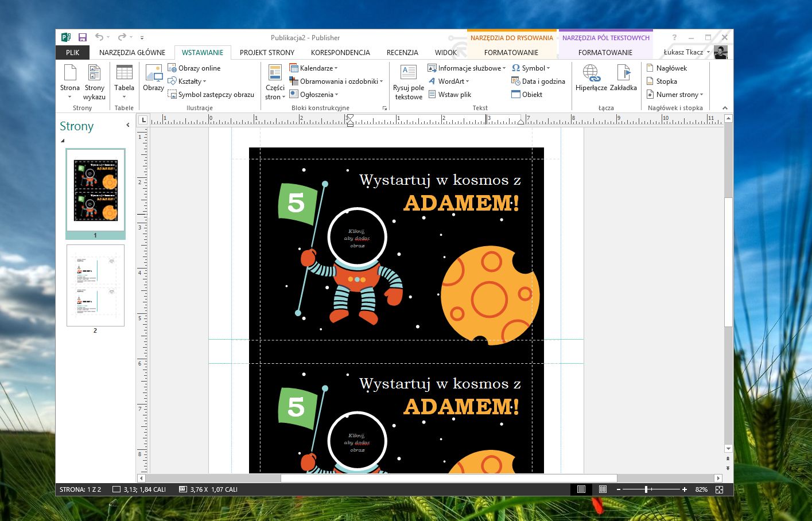
Task: Select page 1 thumbnail
Action: (95, 190)
